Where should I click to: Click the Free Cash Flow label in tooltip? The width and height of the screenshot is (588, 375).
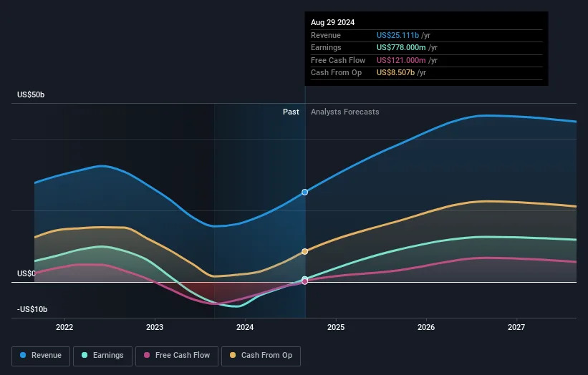(338, 60)
